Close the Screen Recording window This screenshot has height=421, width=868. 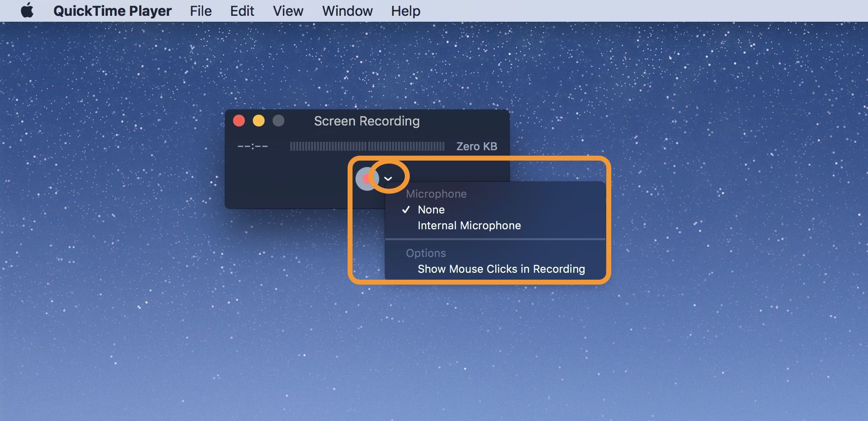click(239, 121)
